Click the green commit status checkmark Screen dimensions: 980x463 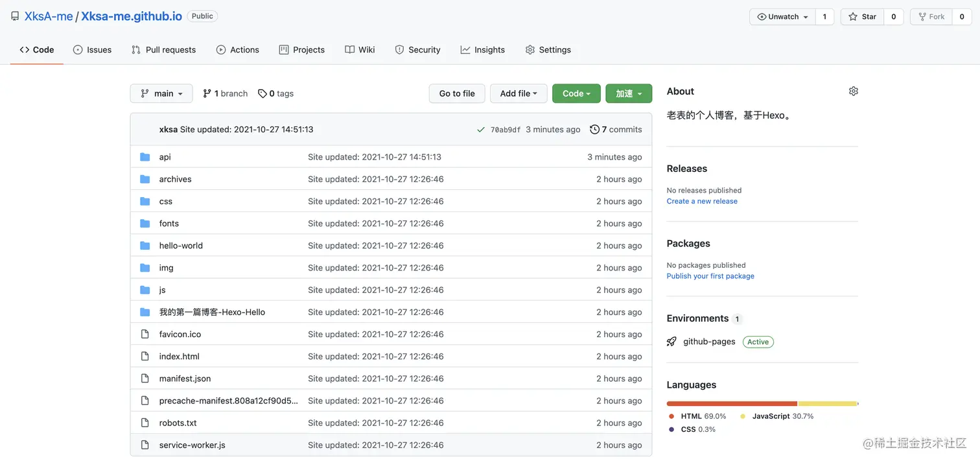point(481,130)
